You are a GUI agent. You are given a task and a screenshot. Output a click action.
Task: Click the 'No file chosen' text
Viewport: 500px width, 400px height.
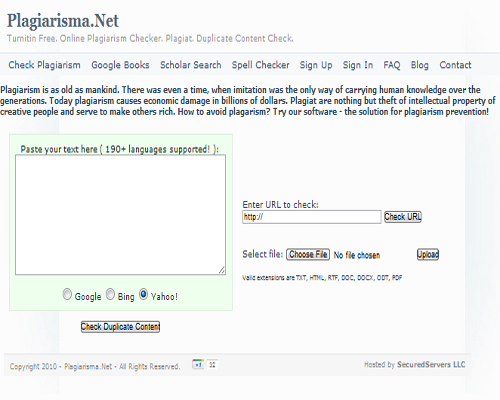(357, 255)
